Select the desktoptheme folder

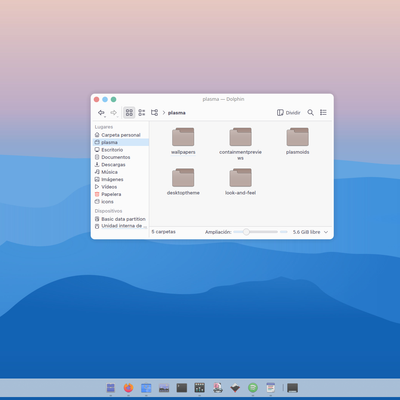click(183, 182)
